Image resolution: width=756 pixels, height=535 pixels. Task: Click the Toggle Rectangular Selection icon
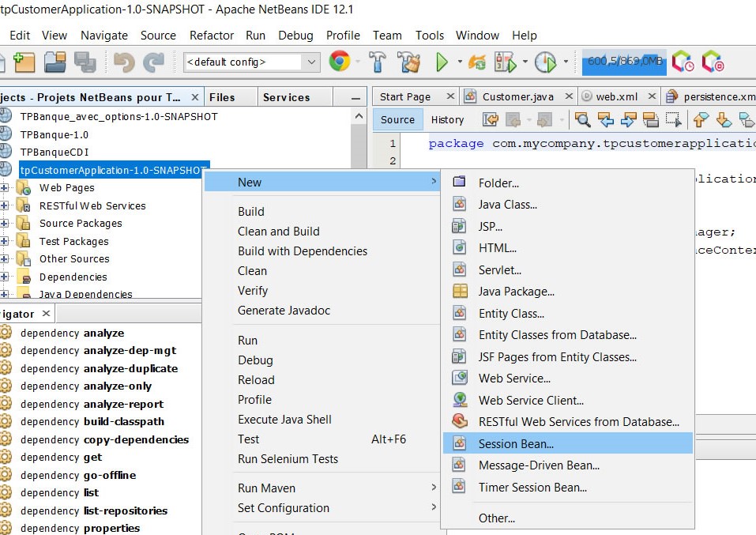pos(674,119)
